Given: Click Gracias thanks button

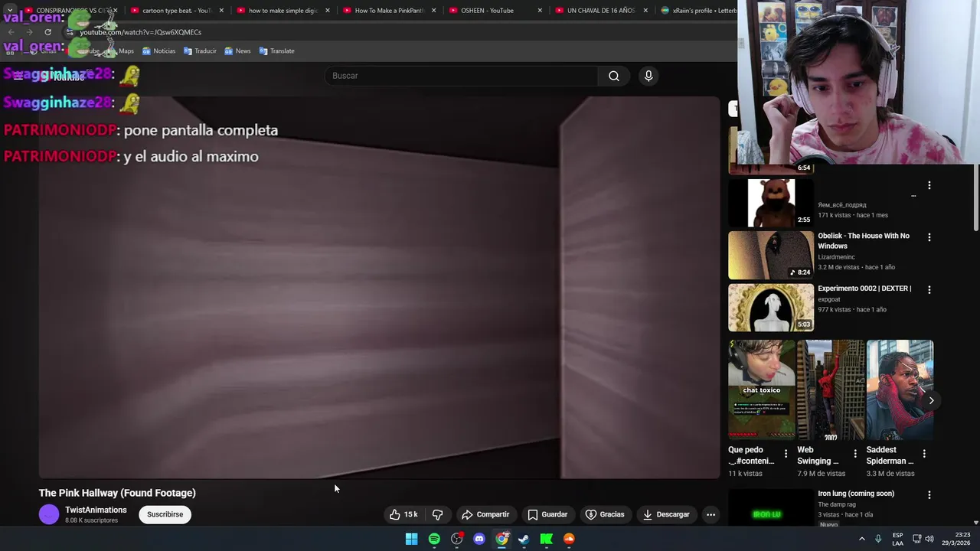Looking at the screenshot, I should coord(605,514).
